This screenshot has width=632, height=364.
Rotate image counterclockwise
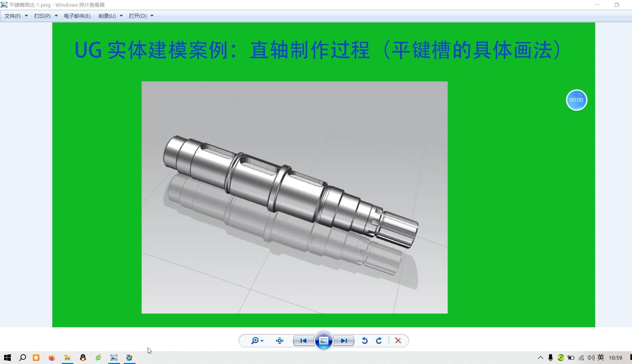pos(365,341)
